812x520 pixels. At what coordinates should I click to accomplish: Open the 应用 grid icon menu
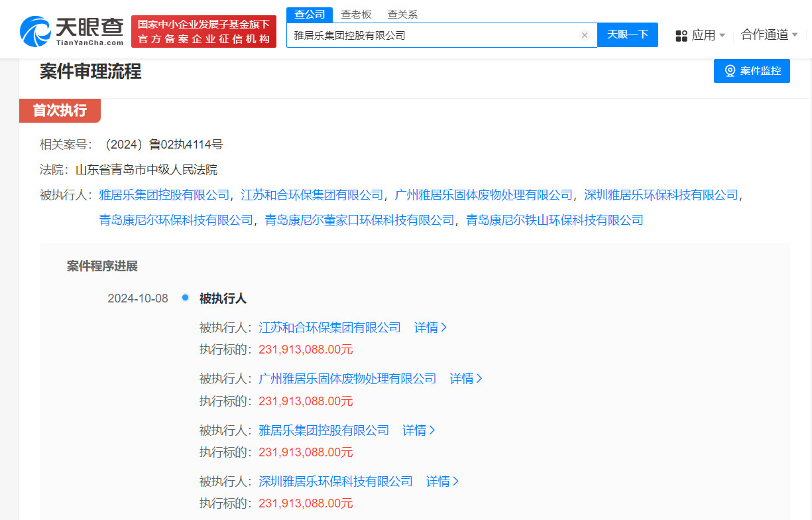[x=681, y=36]
